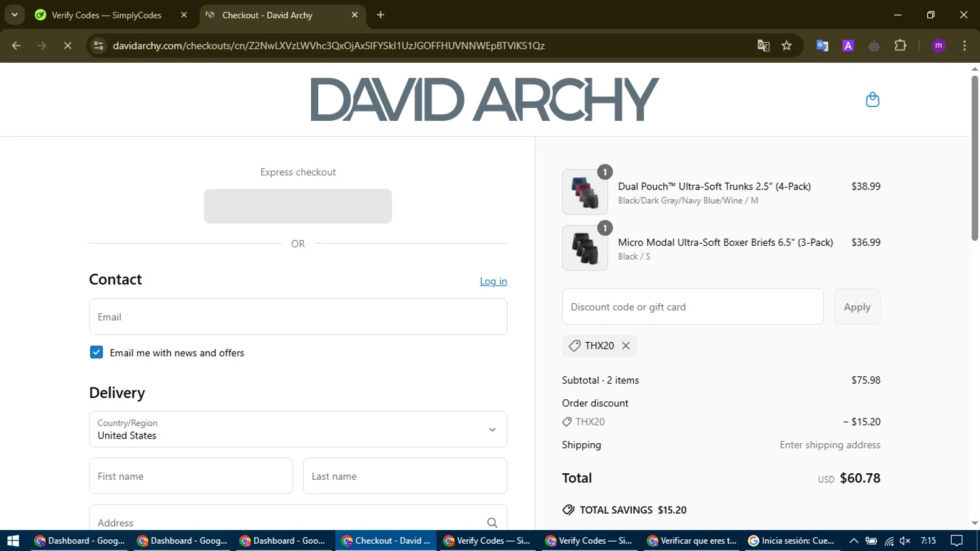Go back to the previous page

[x=16, y=46]
